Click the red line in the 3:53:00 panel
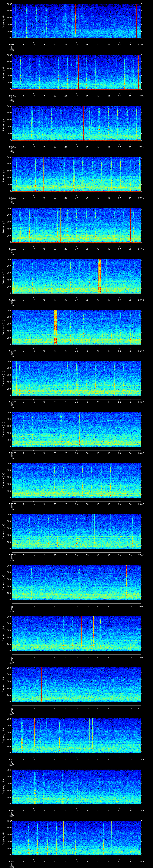The width and height of the screenshot is (153, 868). [17, 378]
